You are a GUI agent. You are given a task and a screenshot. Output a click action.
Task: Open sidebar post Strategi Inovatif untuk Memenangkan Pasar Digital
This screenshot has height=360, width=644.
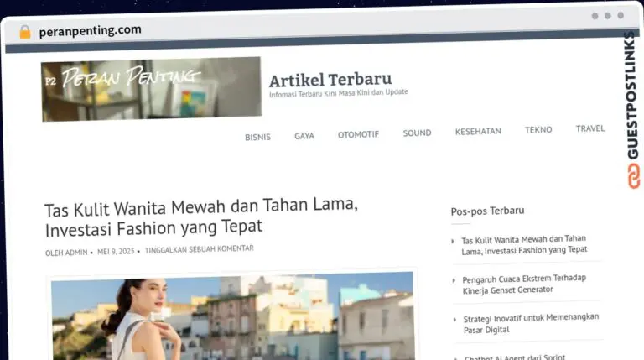pyautogui.click(x=531, y=323)
